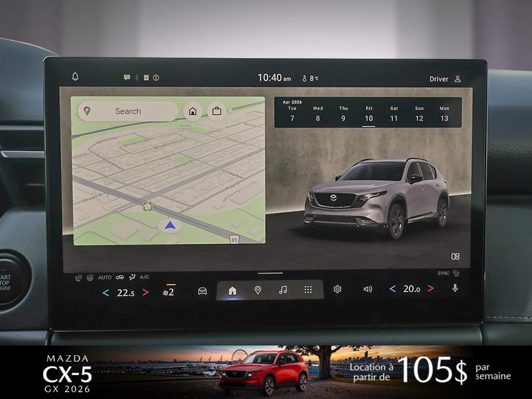Tap the alert info status icon
The width and height of the screenshot is (532, 399).
[156, 78]
